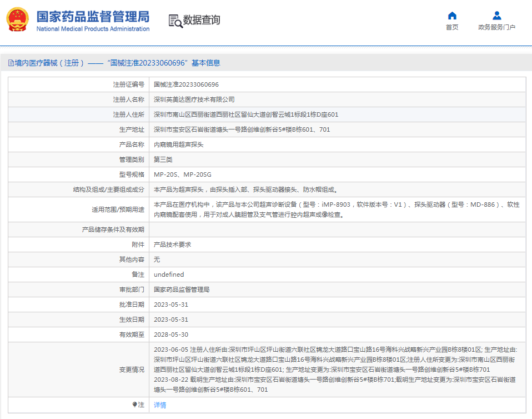This screenshot has height=419, width=532.
Task: Click the 生产地址 row label
Action: pyautogui.click(x=132, y=129)
